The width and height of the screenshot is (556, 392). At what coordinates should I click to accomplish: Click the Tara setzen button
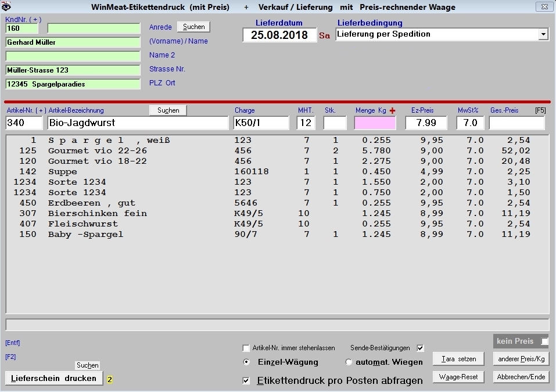(458, 359)
